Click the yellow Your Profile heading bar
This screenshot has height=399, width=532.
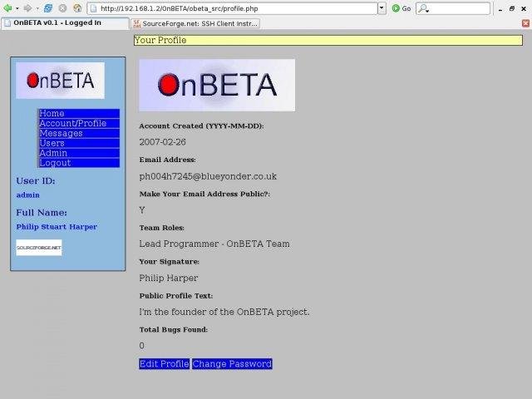[x=328, y=40]
